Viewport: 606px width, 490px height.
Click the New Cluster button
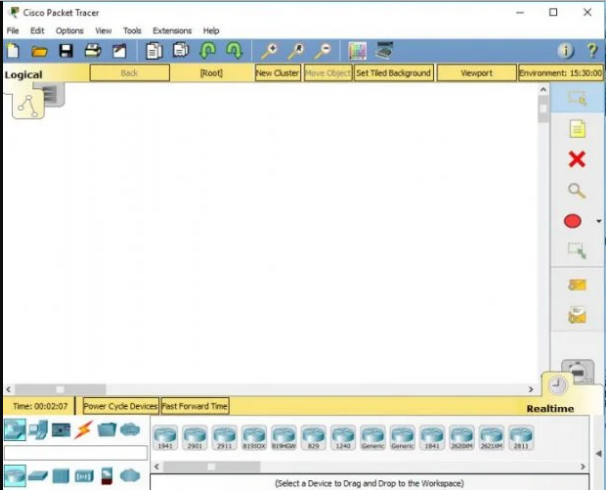pos(277,73)
